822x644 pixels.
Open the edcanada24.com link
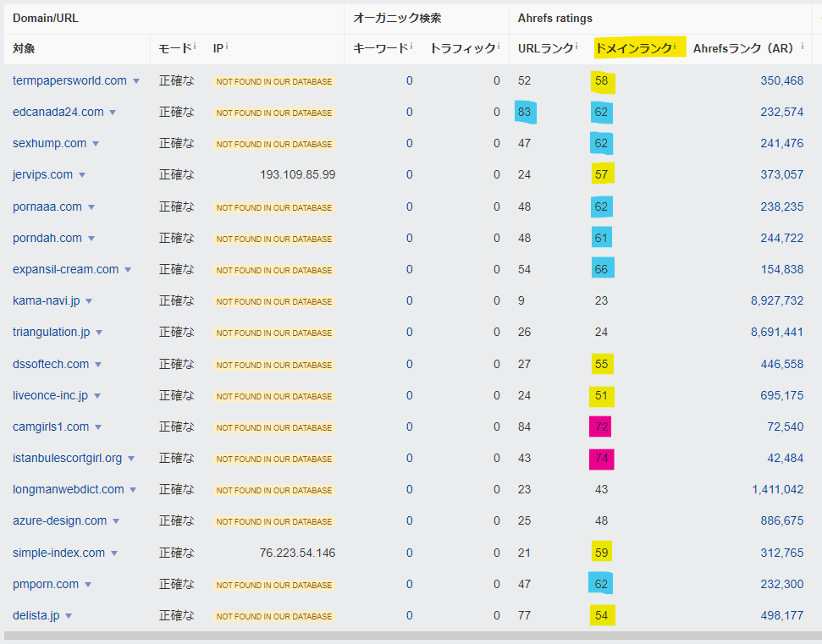[x=58, y=113]
